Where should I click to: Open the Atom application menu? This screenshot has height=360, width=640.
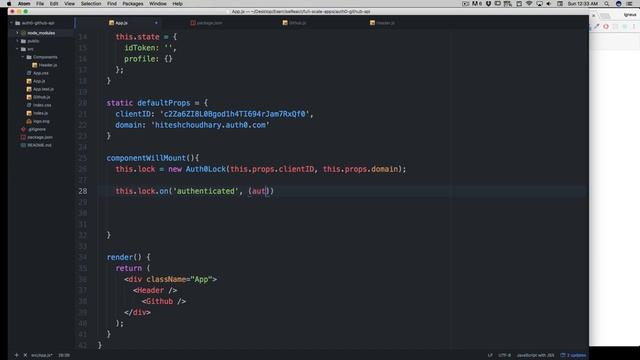24,4
